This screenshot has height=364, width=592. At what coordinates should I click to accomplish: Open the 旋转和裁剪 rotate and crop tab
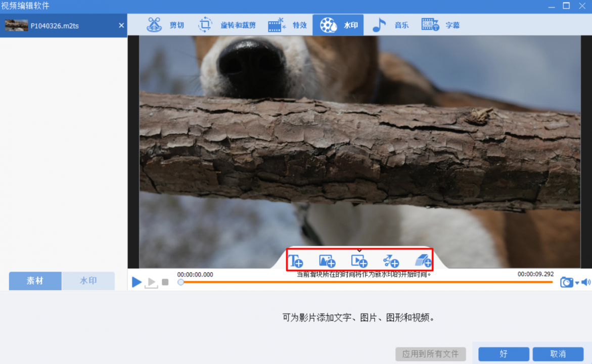coord(227,25)
